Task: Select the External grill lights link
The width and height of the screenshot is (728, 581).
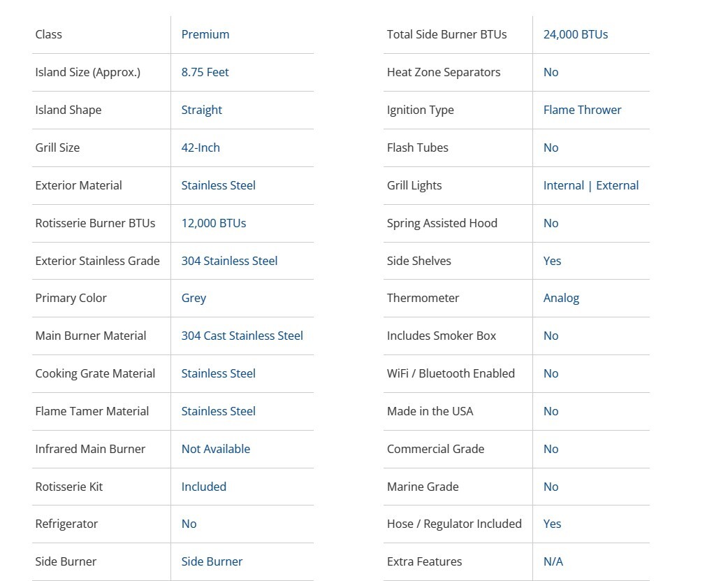Action: (x=617, y=185)
